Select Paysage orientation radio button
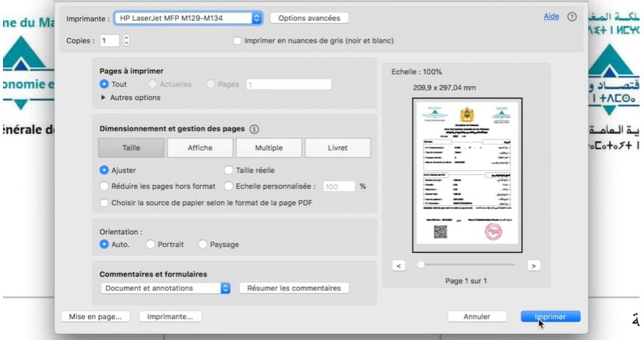 (x=202, y=244)
